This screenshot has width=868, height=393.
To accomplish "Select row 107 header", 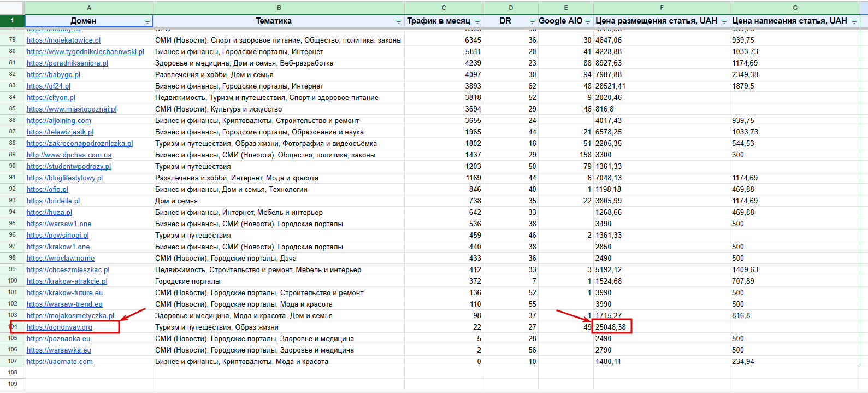I will coord(12,361).
